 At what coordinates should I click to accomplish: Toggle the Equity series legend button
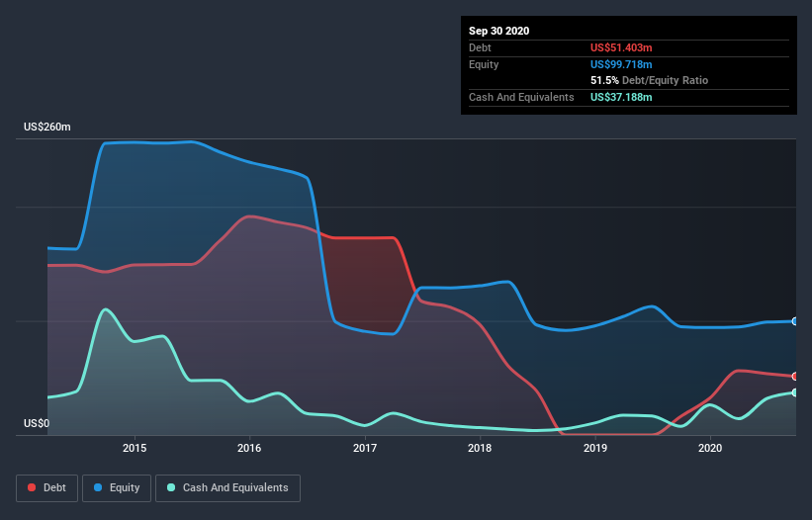[117, 488]
